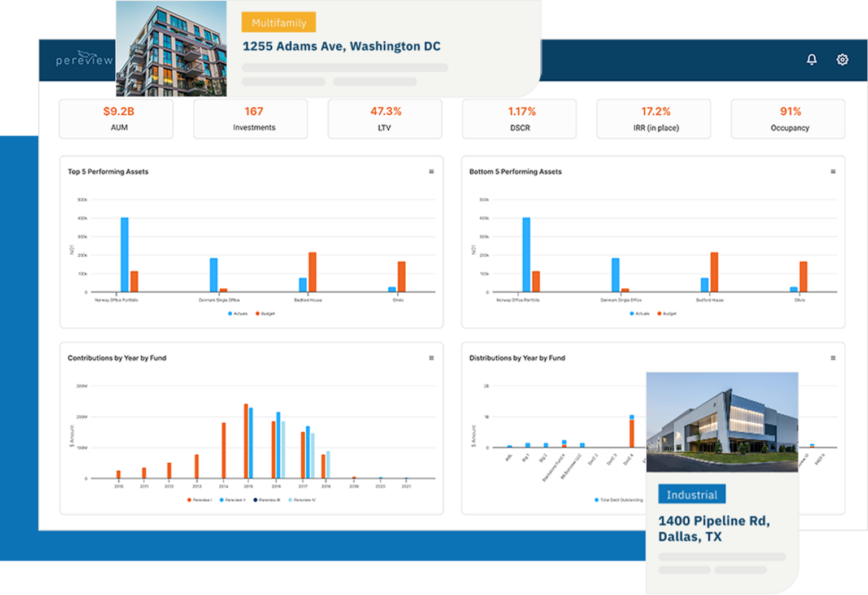
Task: Click 1255 Adams Ave, Washington DC address
Action: pyautogui.click(x=341, y=46)
